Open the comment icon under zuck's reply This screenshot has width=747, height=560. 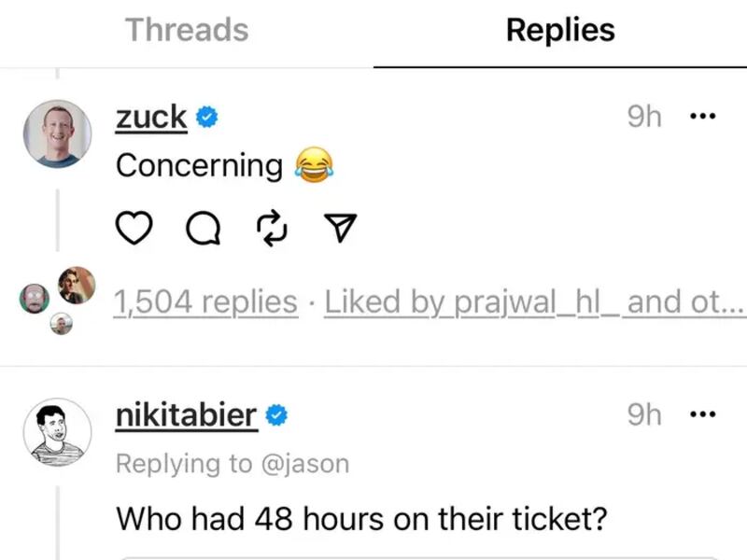(204, 227)
